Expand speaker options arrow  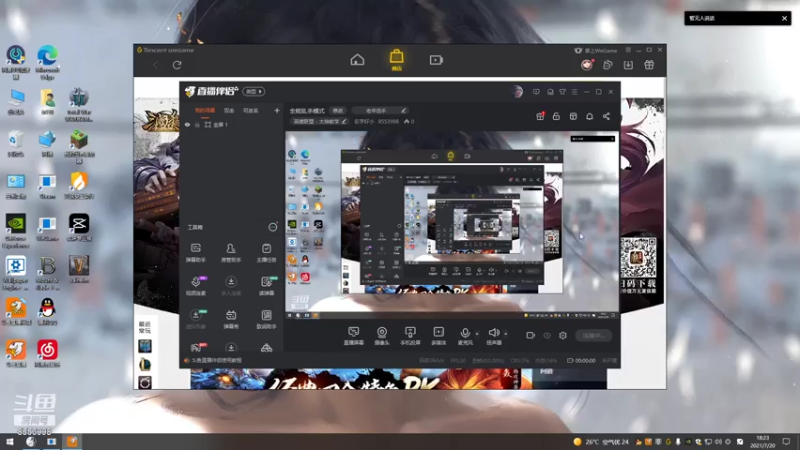click(506, 334)
